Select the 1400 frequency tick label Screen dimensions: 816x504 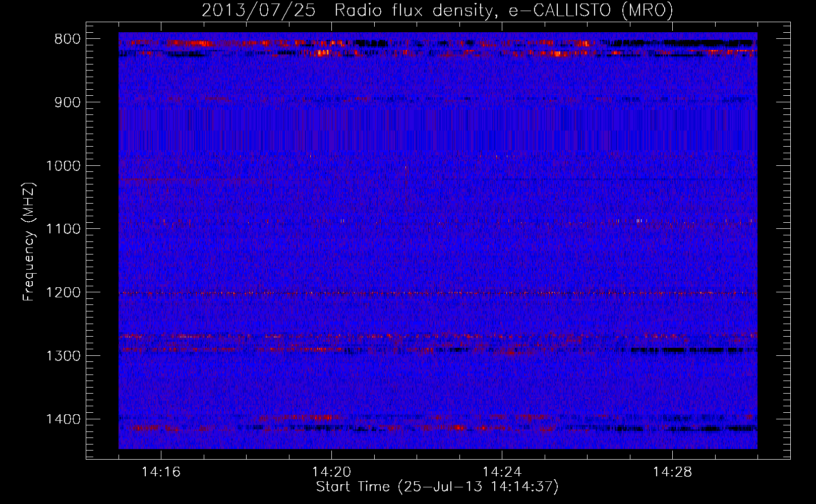click(x=63, y=419)
